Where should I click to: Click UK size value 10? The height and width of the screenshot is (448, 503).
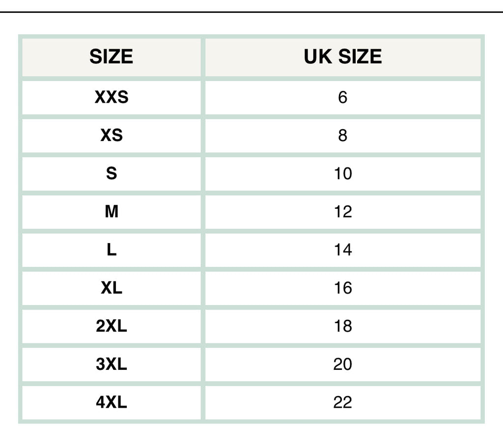[x=342, y=173]
